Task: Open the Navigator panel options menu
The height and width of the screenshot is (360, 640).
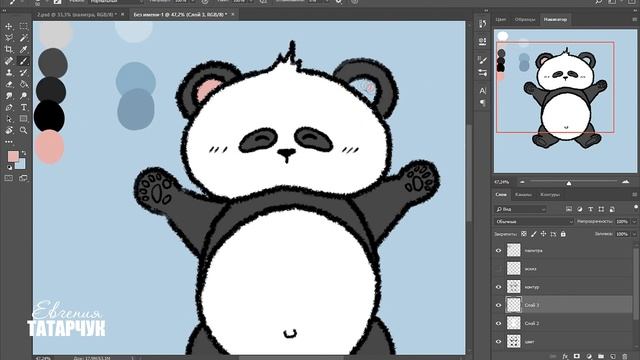Action: (635, 19)
